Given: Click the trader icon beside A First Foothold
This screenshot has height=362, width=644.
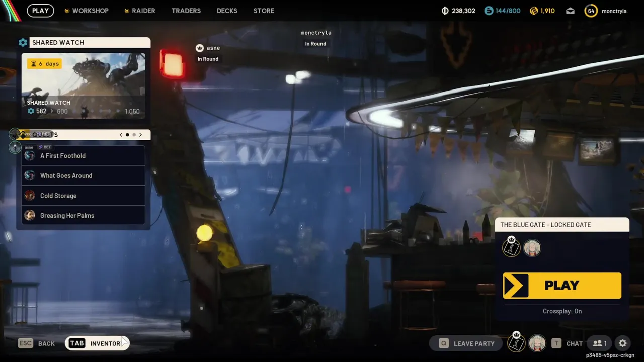Looking at the screenshot, I should [30, 156].
